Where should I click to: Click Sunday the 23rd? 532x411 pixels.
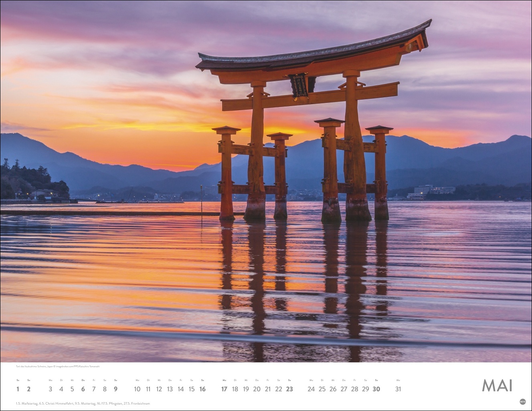pos(289,389)
